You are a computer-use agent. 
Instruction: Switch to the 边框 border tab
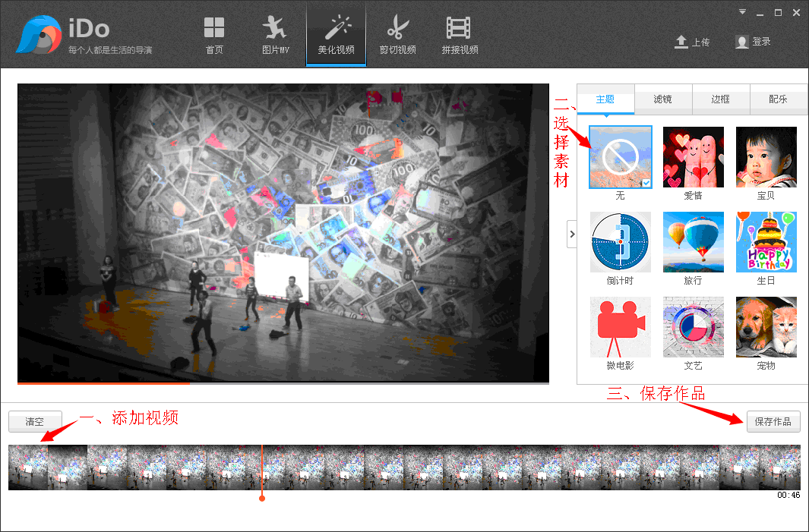point(721,99)
